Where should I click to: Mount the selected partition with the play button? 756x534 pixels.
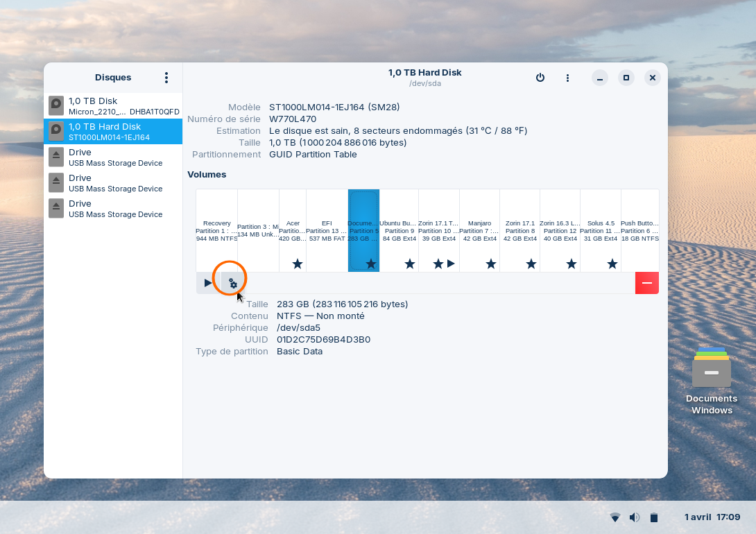click(208, 283)
